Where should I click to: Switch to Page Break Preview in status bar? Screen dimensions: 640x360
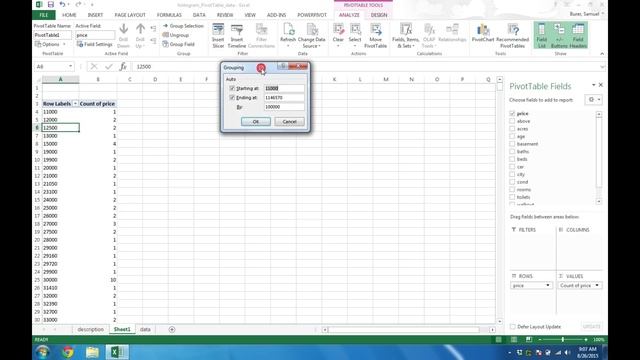(x=529, y=340)
